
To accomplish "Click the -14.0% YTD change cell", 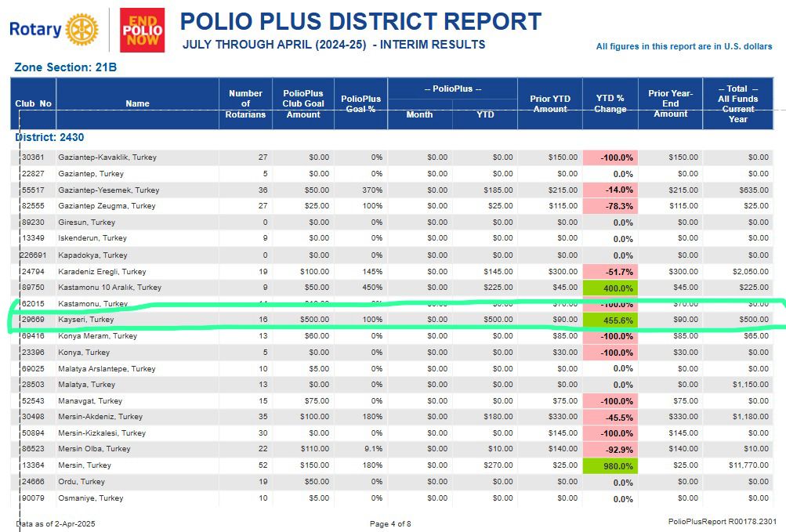I will [x=610, y=190].
